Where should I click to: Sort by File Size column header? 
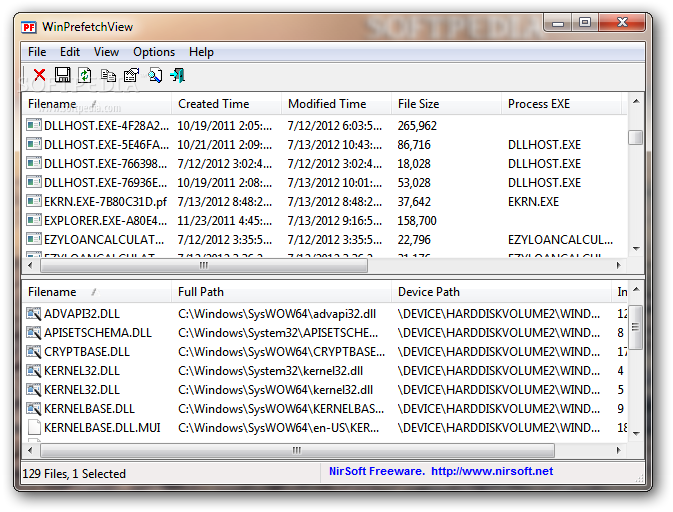click(446, 104)
